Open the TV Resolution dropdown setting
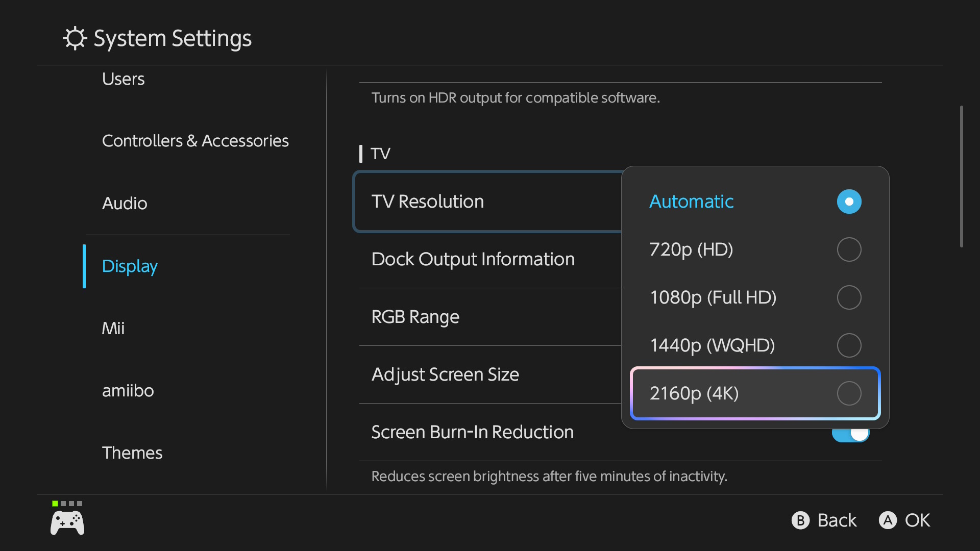Screen dimensions: 980x551 coord(488,202)
